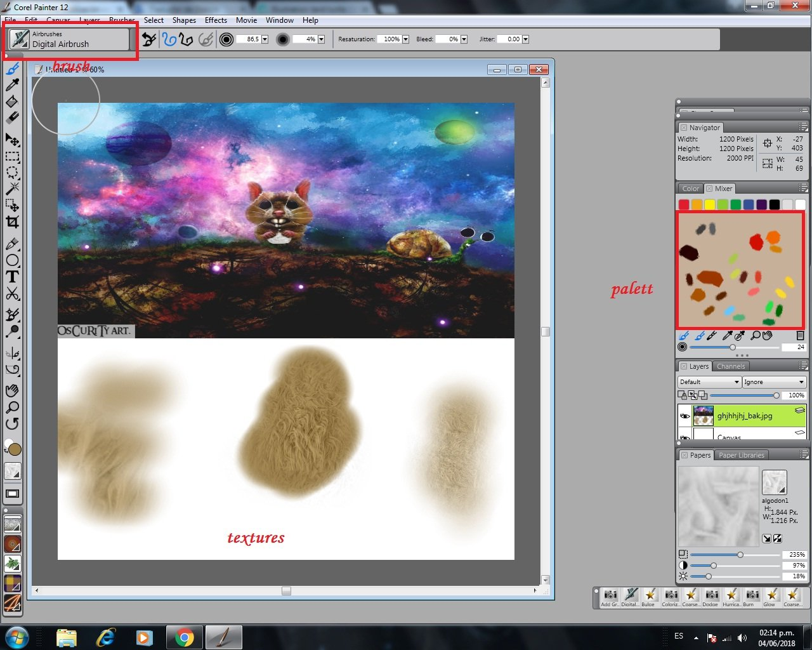Switch to the Color panel tab
This screenshot has height=650, width=812.
tap(691, 189)
